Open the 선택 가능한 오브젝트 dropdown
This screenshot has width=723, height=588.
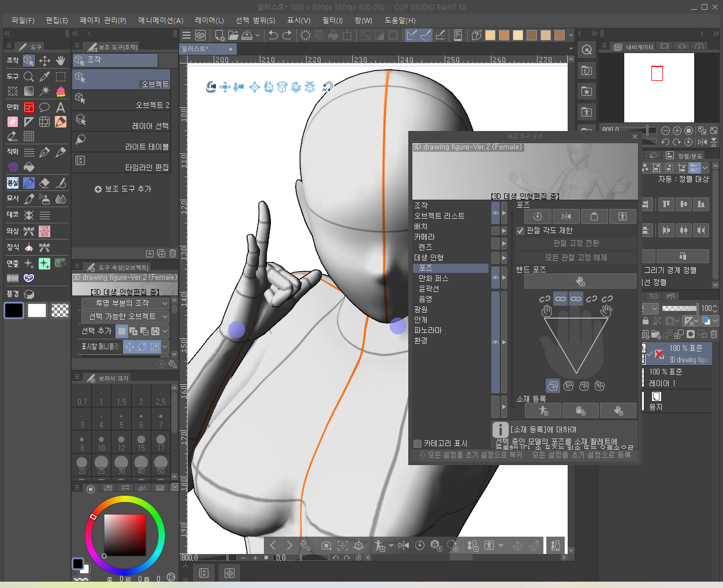tap(125, 316)
